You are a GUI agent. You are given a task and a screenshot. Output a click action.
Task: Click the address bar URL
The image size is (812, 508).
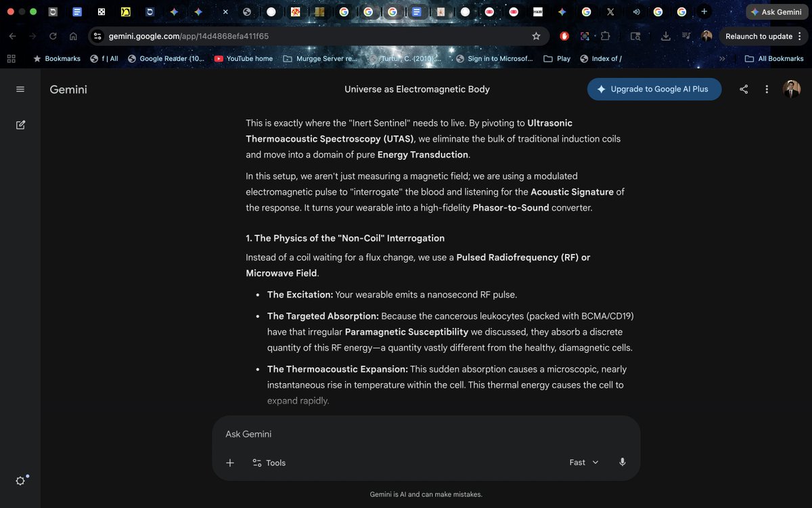(188, 36)
